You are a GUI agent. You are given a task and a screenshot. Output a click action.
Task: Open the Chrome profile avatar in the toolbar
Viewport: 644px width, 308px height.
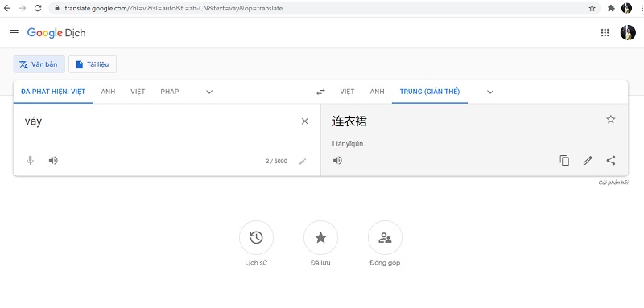click(x=626, y=8)
